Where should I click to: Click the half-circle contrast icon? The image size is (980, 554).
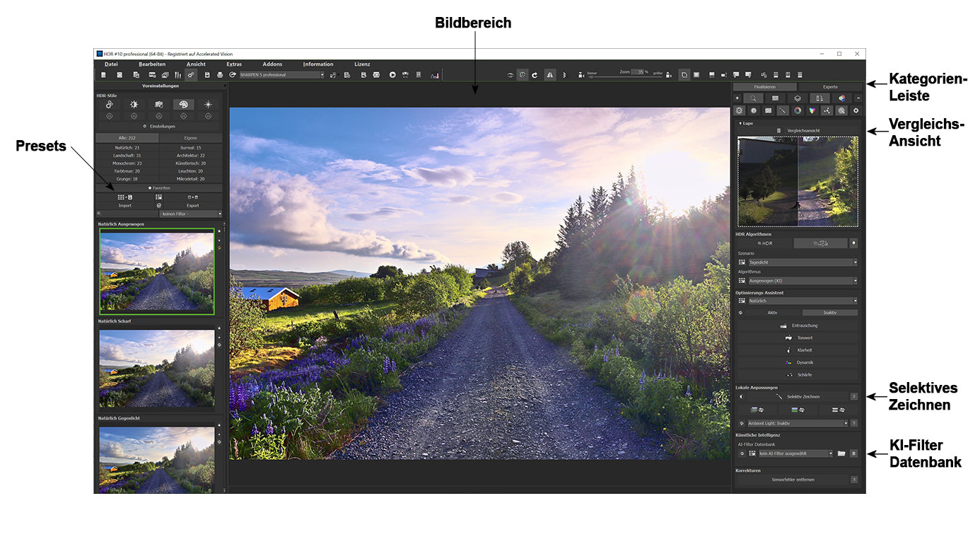pyautogui.click(x=753, y=110)
